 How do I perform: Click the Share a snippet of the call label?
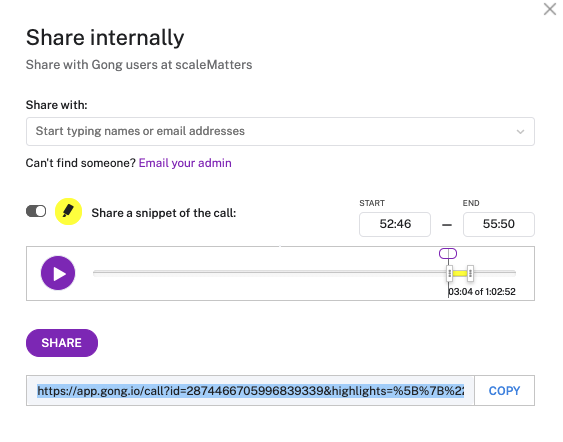coord(164,213)
